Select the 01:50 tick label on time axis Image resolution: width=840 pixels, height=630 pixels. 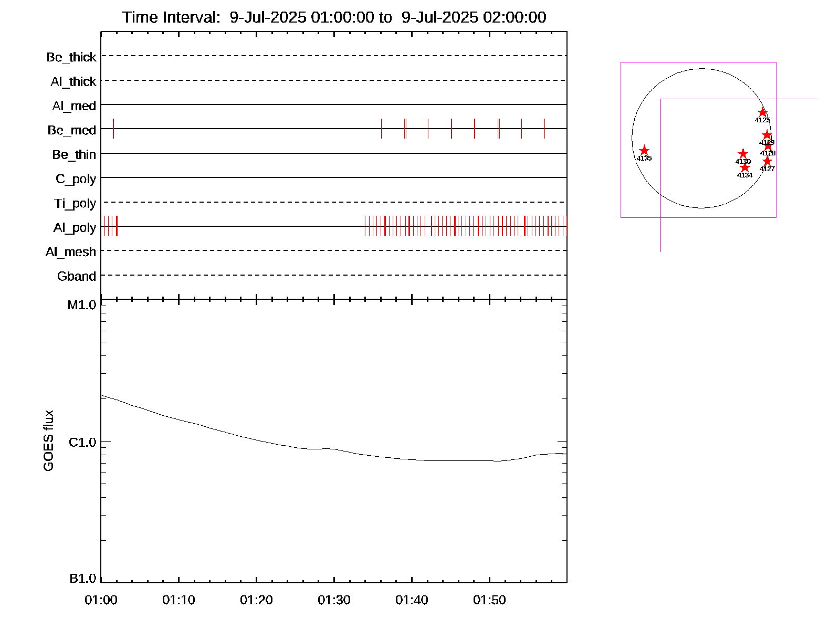pyautogui.click(x=489, y=600)
